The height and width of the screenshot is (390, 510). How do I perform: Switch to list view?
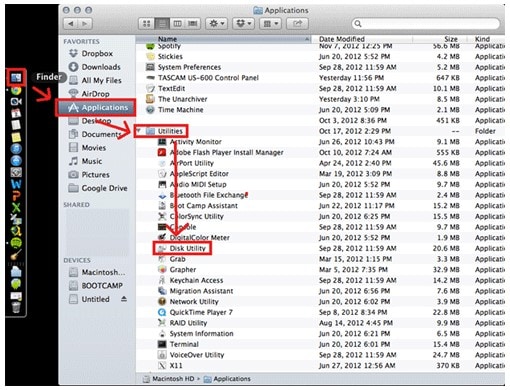click(x=162, y=24)
